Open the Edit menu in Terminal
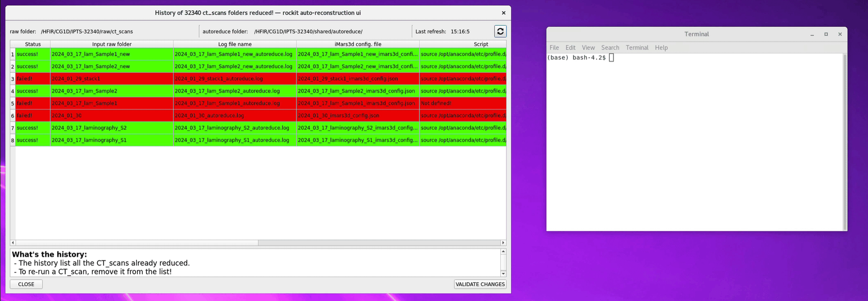868x301 pixels. [570, 47]
